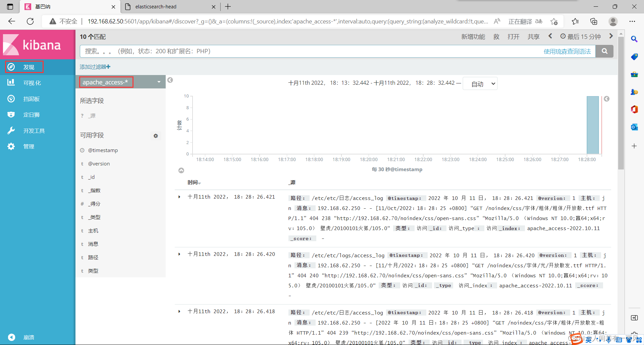This screenshot has height=345, width=644.
Task: Go to previous time range arrow
Action: (x=550, y=36)
